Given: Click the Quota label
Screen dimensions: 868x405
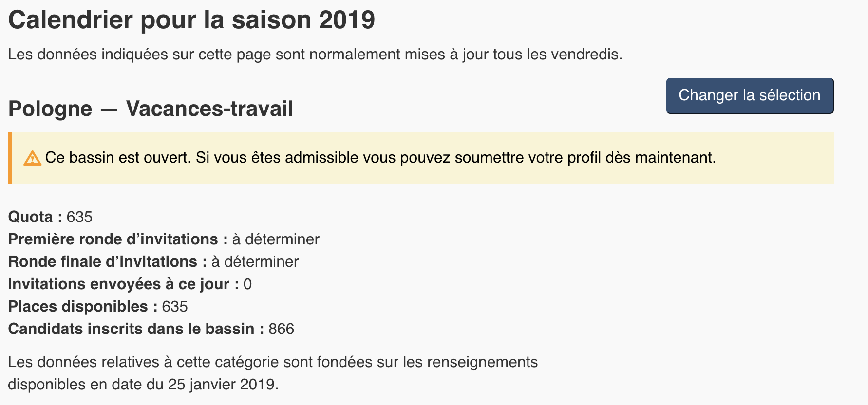Looking at the screenshot, I should pos(35,217).
